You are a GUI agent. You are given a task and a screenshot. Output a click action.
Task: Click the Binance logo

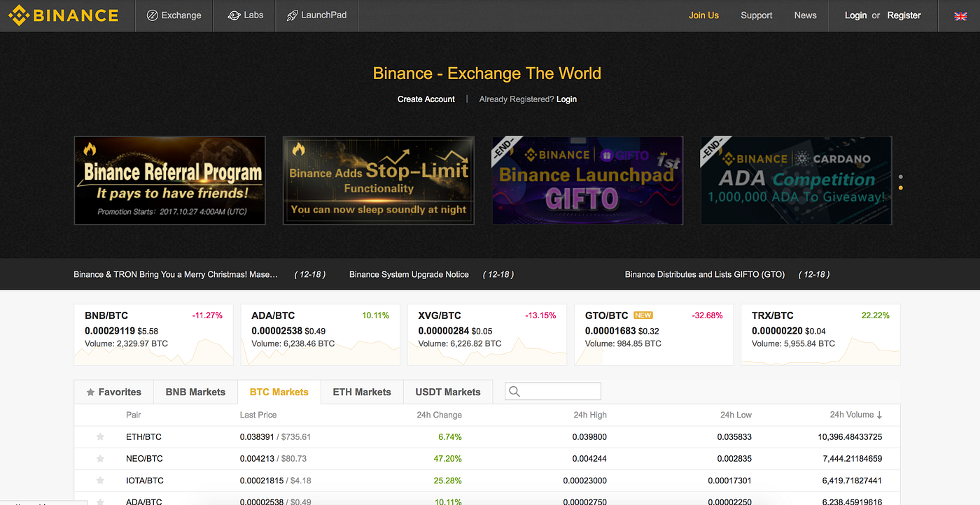(63, 15)
